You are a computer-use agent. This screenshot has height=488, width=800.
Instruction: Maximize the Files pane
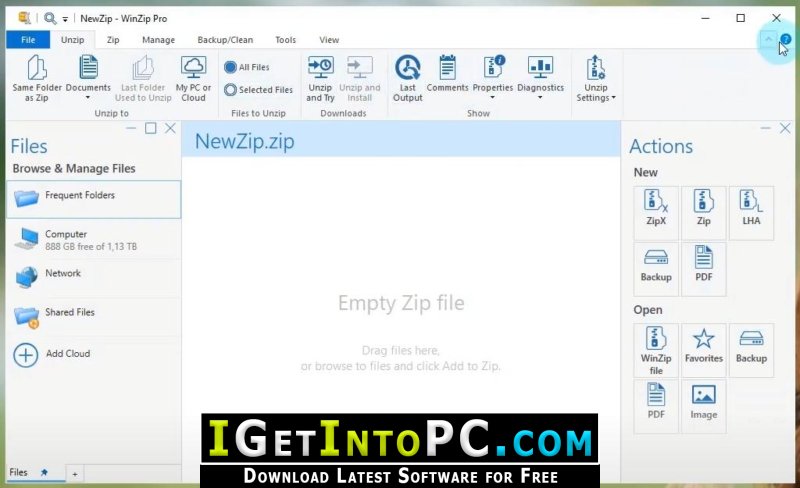point(151,128)
